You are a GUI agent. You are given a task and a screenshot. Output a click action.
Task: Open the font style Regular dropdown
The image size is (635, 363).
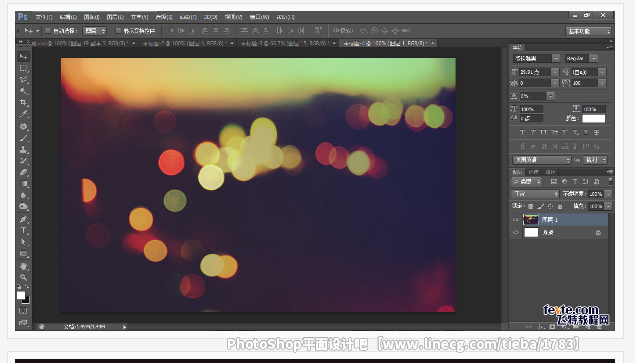pos(581,58)
